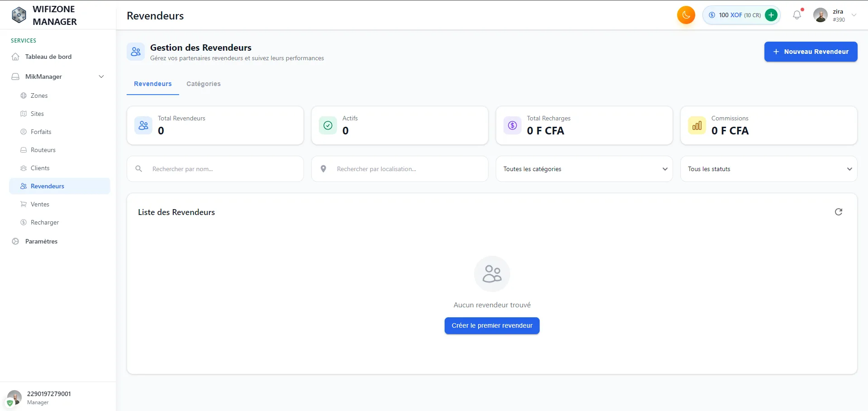This screenshot has height=411, width=868.
Task: Open Paramètres from the sidebar
Action: (x=41, y=241)
